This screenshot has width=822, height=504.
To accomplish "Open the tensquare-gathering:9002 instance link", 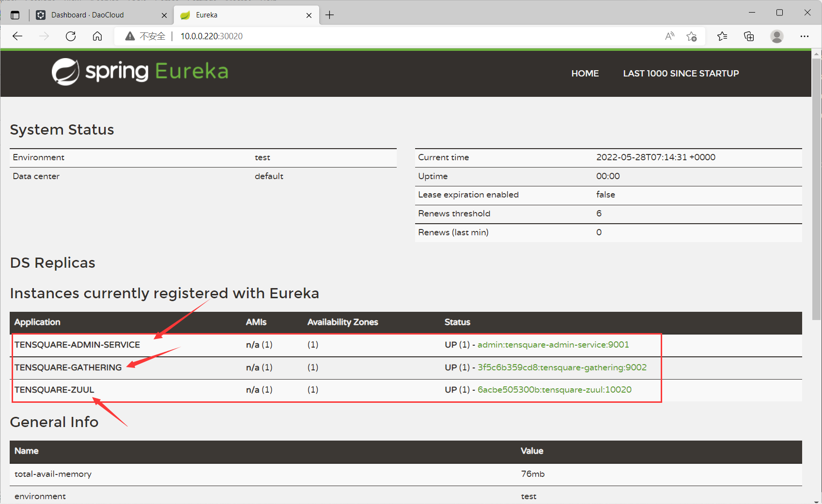I will pos(562,367).
